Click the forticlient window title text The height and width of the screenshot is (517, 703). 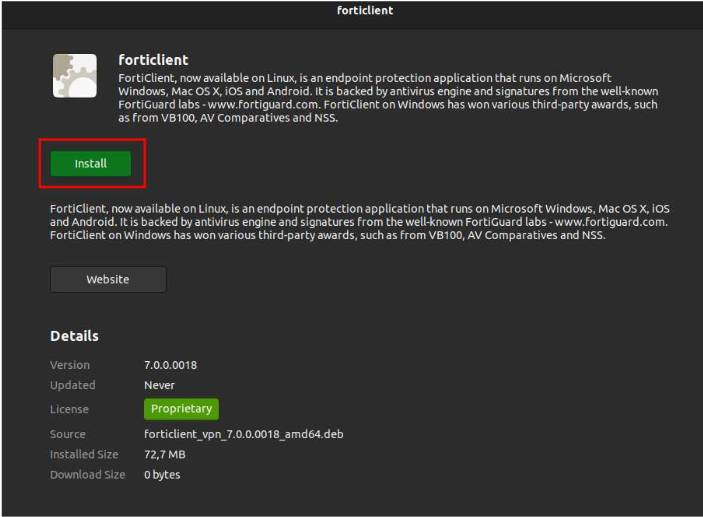tap(365, 10)
